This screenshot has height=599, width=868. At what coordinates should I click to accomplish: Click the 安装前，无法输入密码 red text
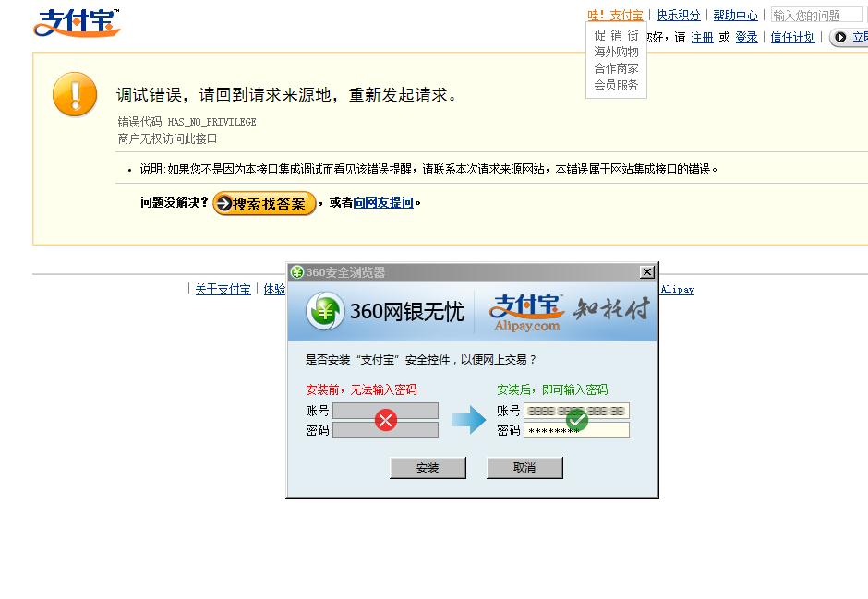point(361,389)
